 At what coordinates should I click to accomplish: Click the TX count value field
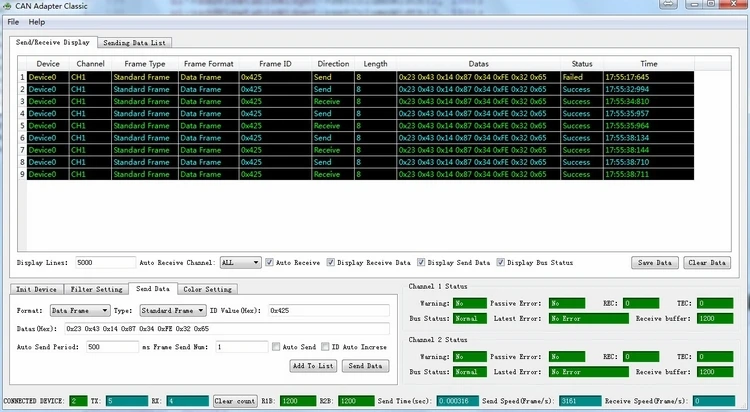[x=127, y=401]
